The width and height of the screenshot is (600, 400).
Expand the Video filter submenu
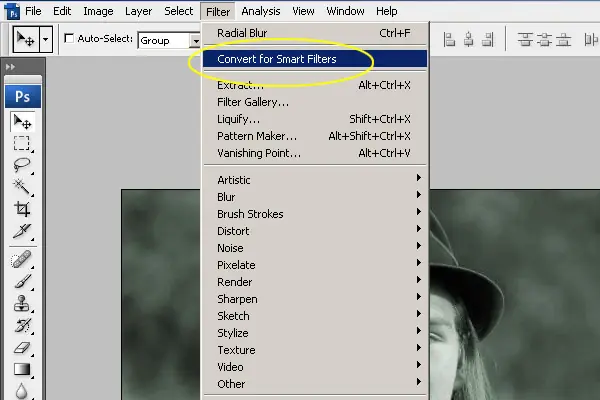click(315, 367)
